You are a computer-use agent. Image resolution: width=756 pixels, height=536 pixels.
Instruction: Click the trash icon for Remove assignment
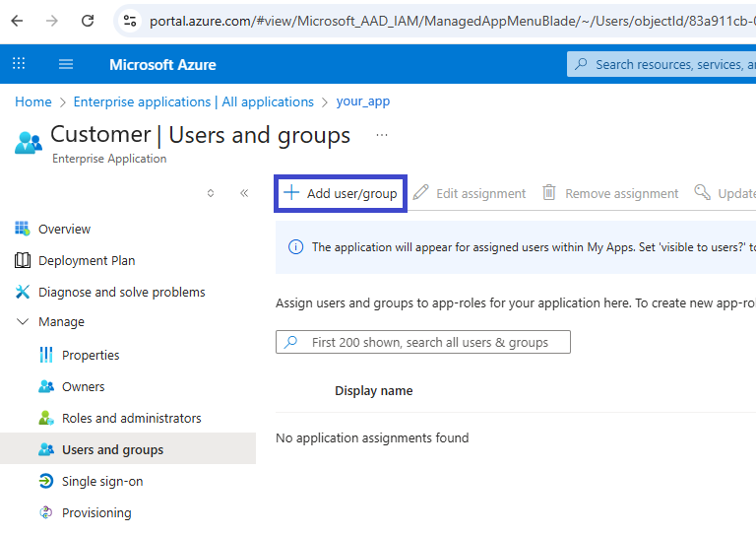click(549, 192)
